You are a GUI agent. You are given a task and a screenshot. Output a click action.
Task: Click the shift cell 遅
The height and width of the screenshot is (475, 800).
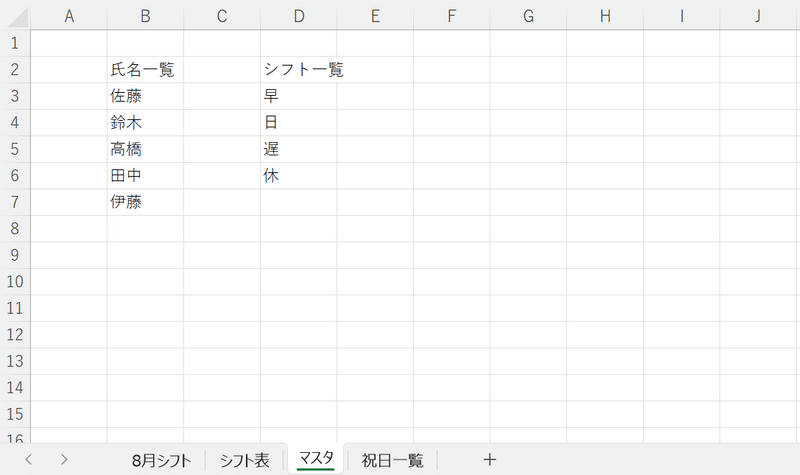pyautogui.click(x=298, y=149)
